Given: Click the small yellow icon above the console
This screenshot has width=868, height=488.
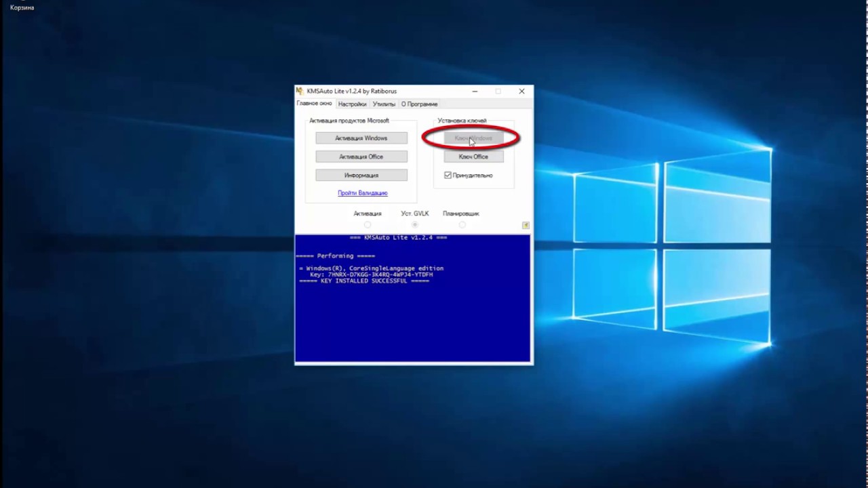Looking at the screenshot, I should point(526,225).
